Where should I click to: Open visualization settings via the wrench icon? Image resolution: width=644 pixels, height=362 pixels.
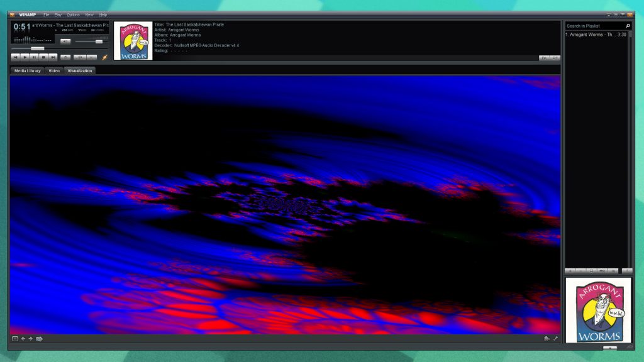(556, 339)
